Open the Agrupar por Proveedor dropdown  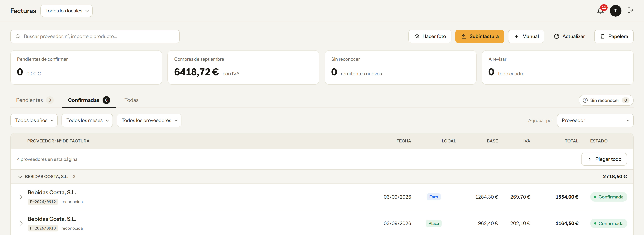pyautogui.click(x=595, y=121)
